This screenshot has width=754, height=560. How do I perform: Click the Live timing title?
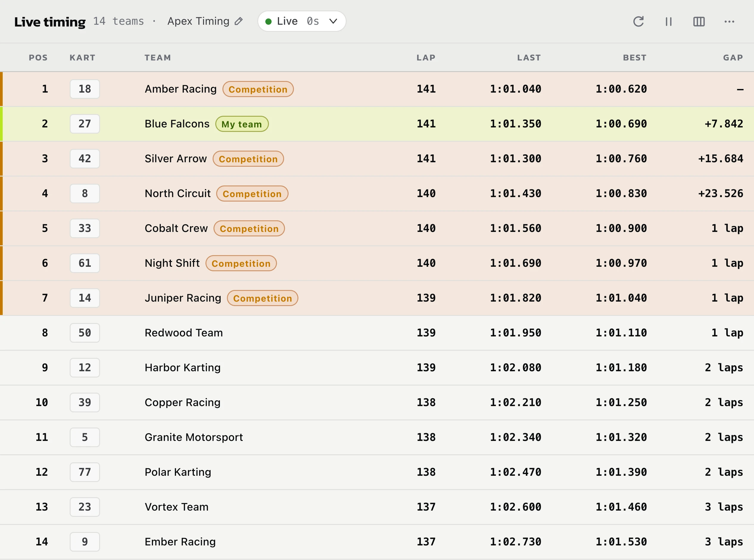tap(50, 22)
